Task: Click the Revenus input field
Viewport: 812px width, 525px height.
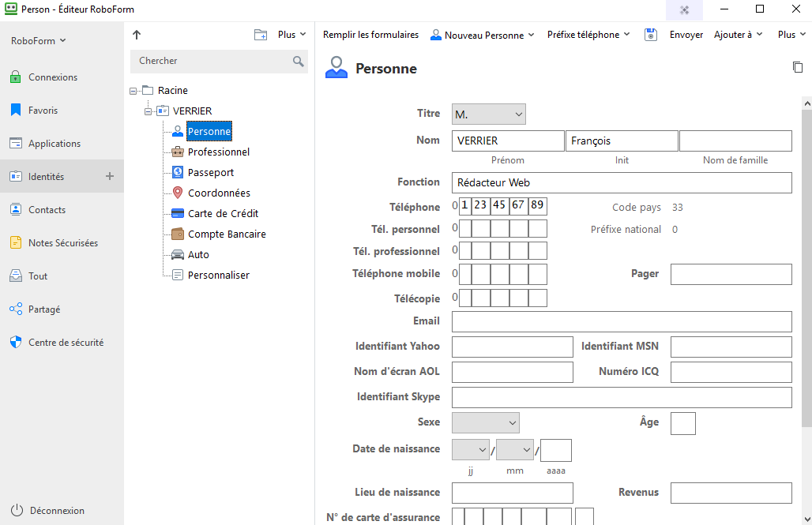Action: [731, 493]
